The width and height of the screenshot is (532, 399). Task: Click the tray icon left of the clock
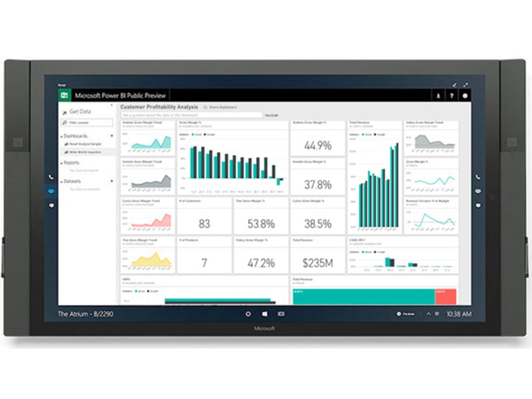(x=437, y=314)
